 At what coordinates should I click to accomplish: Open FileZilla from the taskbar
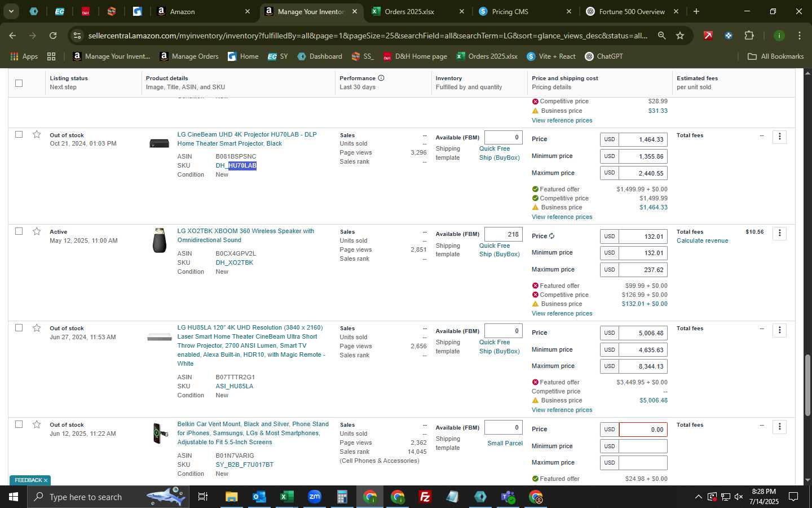tap(425, 497)
